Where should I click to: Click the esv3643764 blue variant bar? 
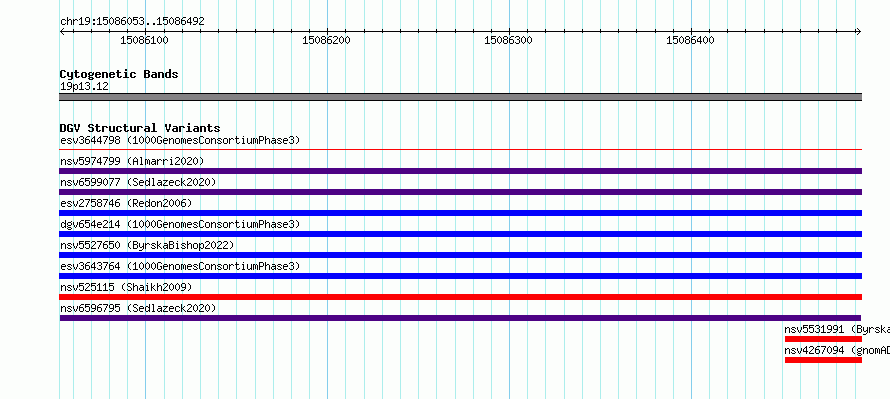[460, 276]
